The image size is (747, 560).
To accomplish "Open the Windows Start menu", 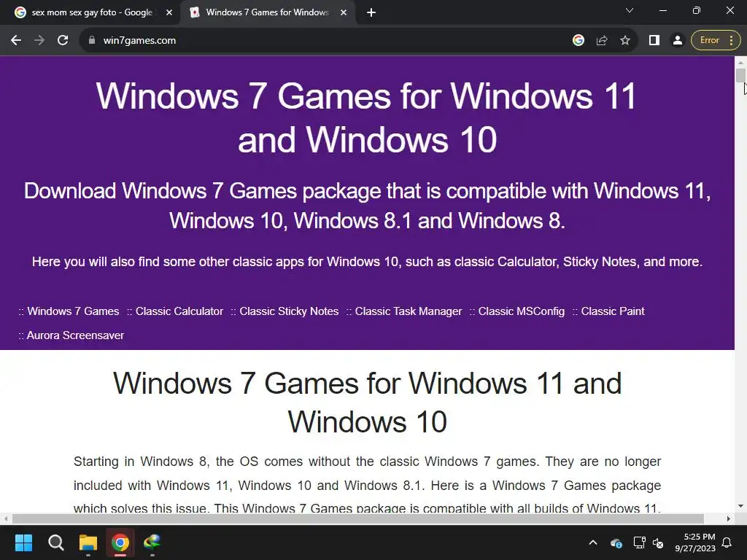I will [23, 542].
